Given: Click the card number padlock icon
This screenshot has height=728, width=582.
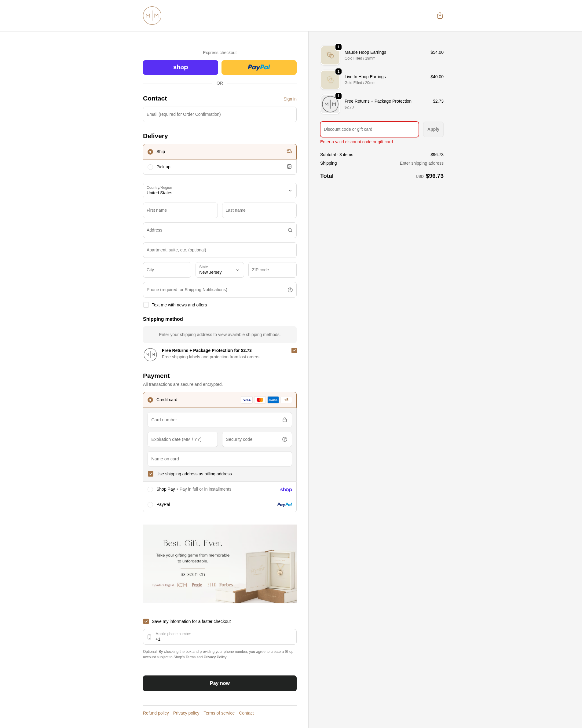Looking at the screenshot, I should click(285, 420).
